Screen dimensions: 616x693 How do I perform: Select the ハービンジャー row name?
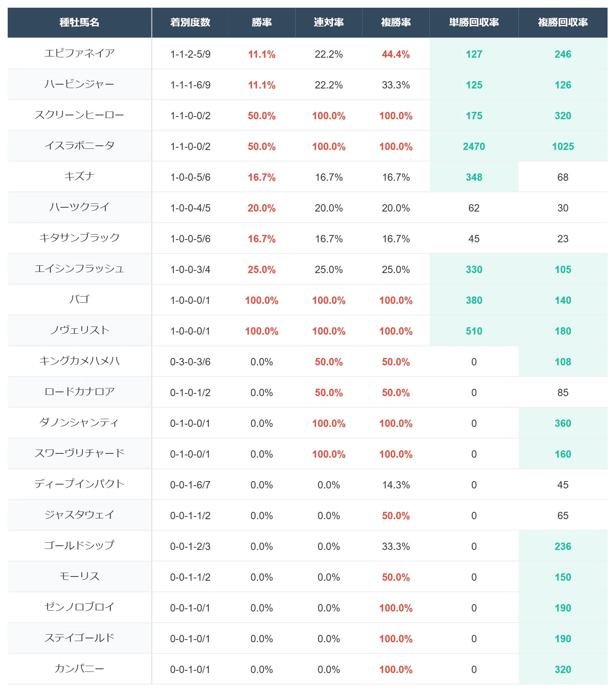[79, 84]
